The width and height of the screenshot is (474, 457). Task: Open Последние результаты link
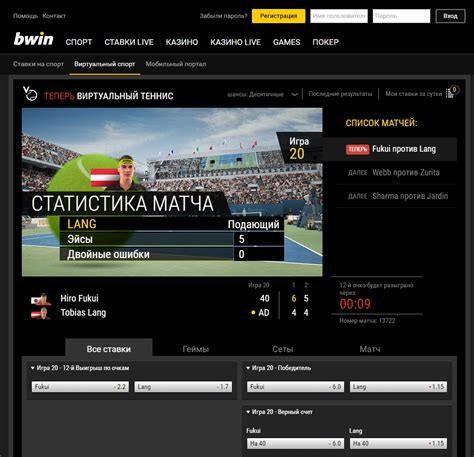click(x=340, y=94)
